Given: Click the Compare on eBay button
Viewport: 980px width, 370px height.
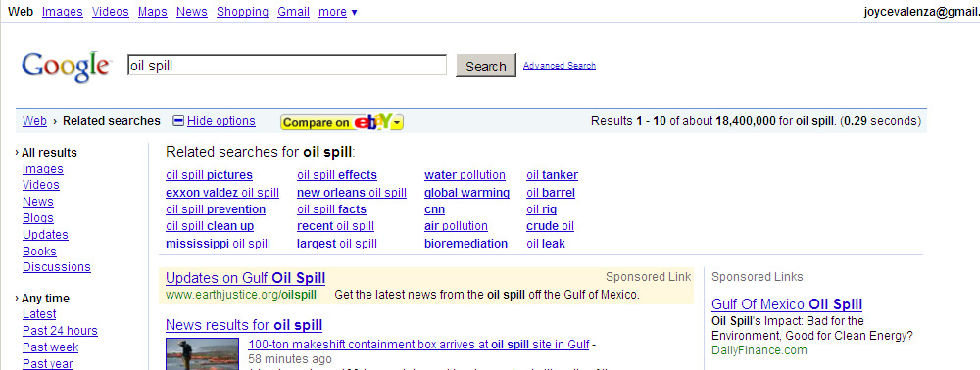Looking at the screenshot, I should 342,122.
